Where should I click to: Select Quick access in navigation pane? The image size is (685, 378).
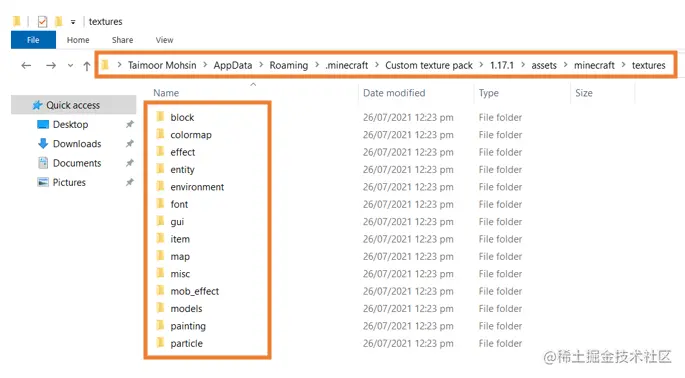point(73,105)
